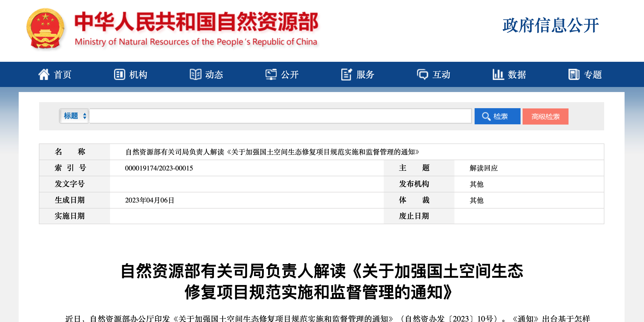Click the 其他 value beside 发布机构

point(476,184)
